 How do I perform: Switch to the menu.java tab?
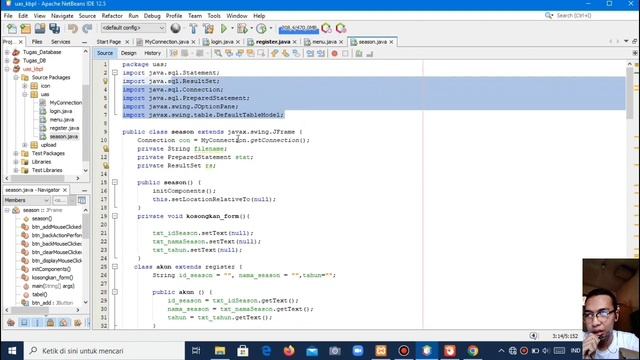click(x=324, y=42)
